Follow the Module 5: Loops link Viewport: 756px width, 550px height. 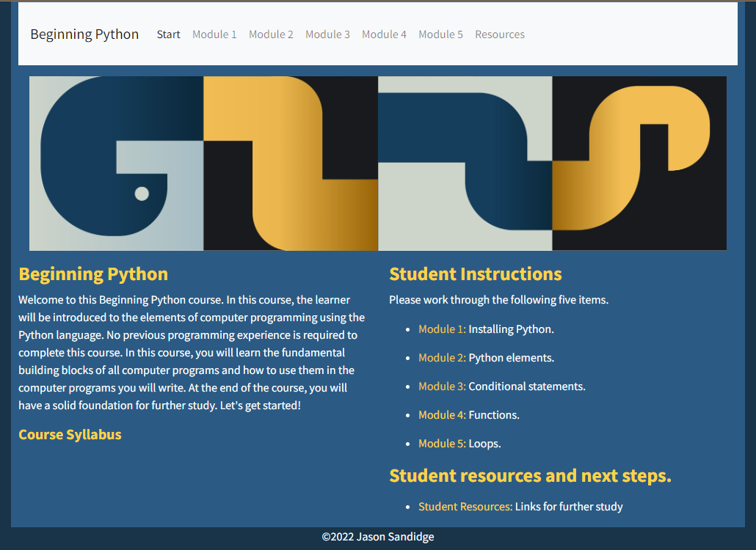tap(442, 444)
